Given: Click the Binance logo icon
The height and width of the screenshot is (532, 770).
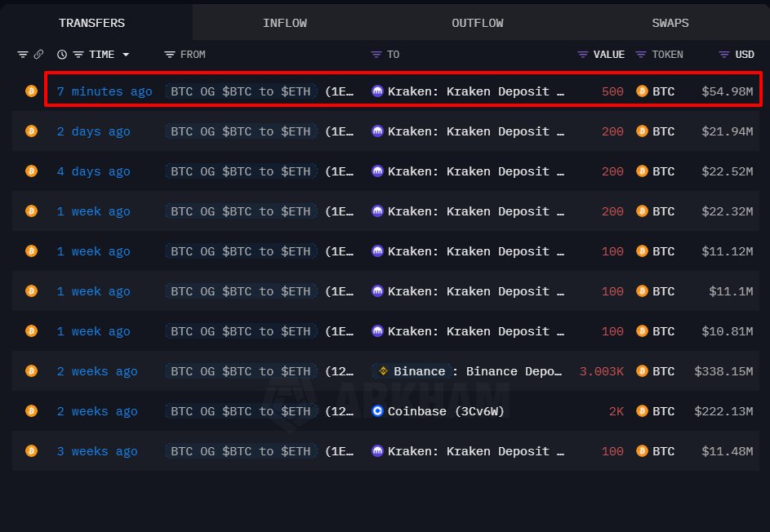Looking at the screenshot, I should (382, 371).
